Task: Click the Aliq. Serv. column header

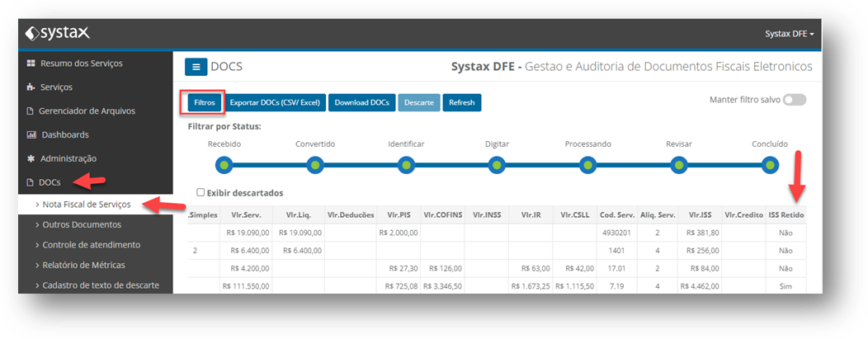Action: 657,215
